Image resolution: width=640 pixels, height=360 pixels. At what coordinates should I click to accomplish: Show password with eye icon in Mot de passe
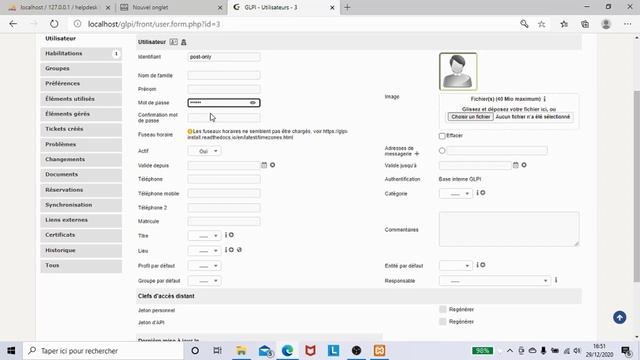(253, 103)
